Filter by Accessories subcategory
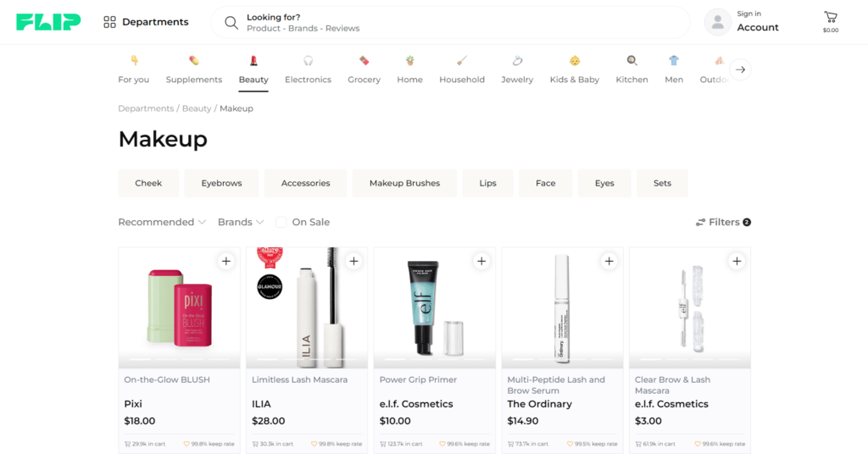Screen dimensions: 868x454 [305, 183]
